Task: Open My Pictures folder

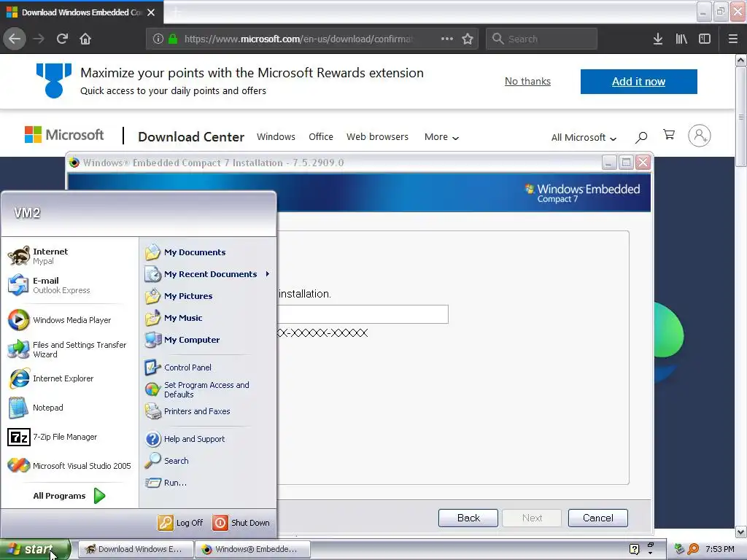Action: click(208, 296)
